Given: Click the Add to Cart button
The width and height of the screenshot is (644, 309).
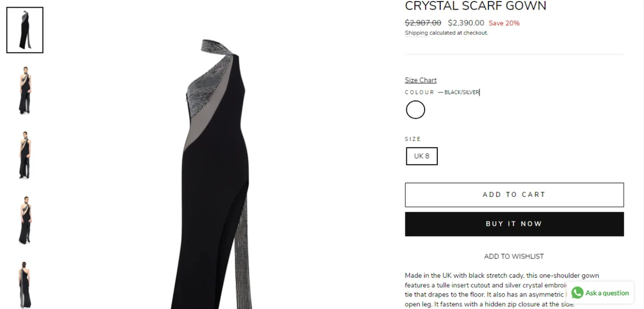Looking at the screenshot, I should coord(514,195).
